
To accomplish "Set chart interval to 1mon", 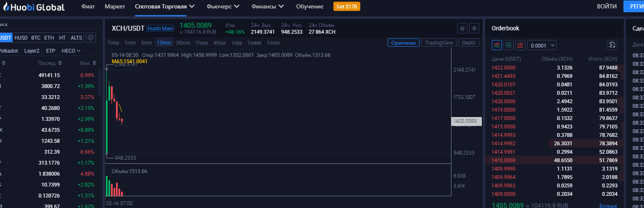I will pyautogui.click(x=273, y=42).
